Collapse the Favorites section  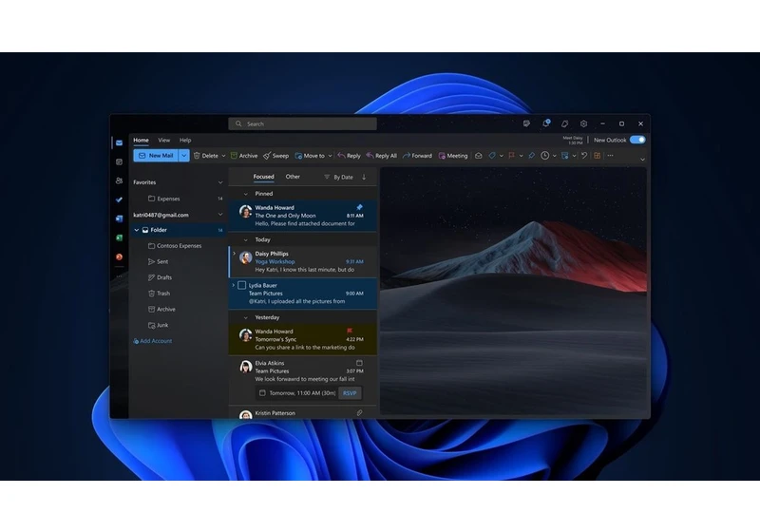tap(220, 182)
